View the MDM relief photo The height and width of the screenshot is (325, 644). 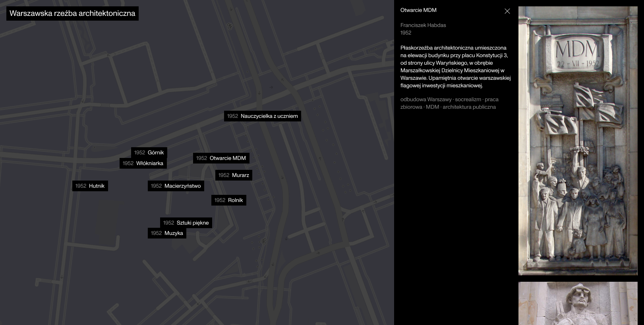click(x=578, y=141)
